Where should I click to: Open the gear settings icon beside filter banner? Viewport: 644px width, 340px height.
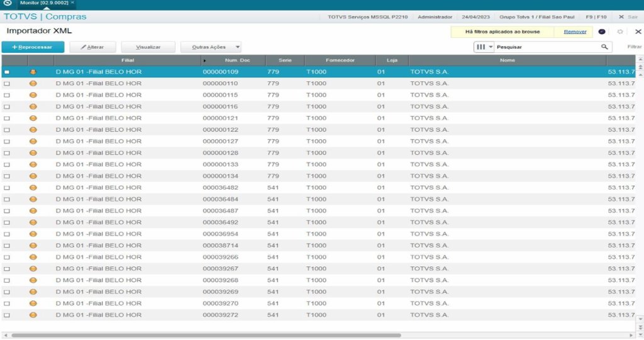click(x=620, y=31)
